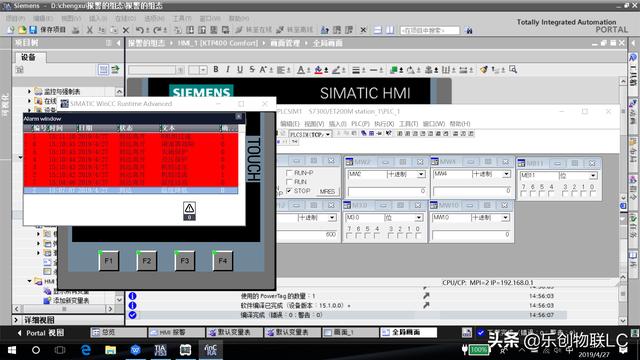This screenshot has height=360, width=640.
Task: Expand 监控与强制表 tree node
Action: point(29,91)
